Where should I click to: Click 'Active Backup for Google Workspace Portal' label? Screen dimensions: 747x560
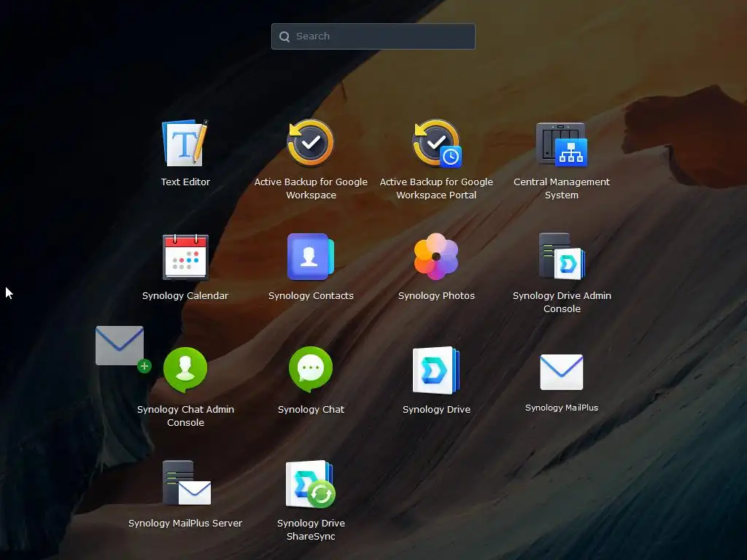[436, 189]
